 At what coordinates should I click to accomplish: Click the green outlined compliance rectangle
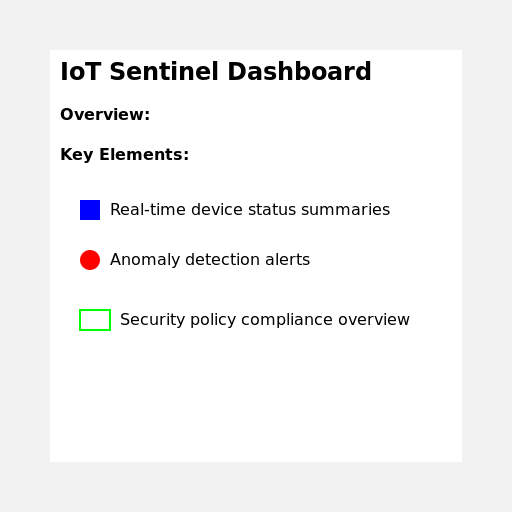point(95,320)
